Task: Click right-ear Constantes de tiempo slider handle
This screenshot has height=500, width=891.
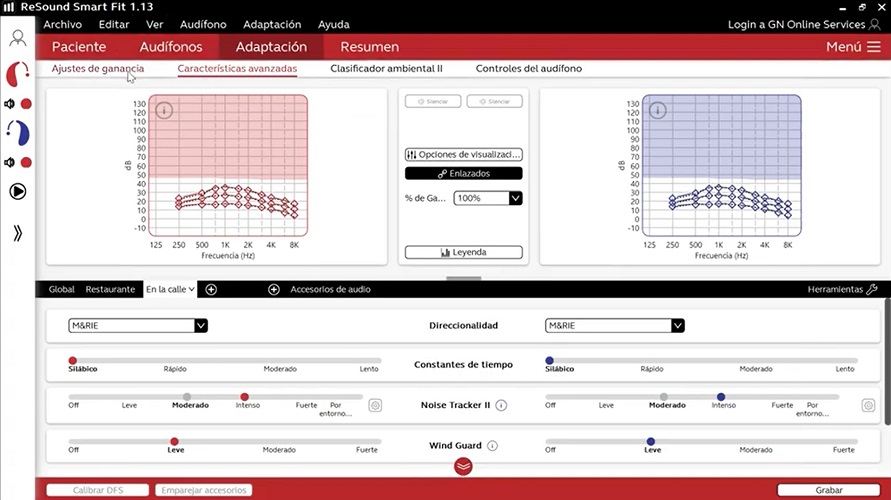Action: point(73,360)
